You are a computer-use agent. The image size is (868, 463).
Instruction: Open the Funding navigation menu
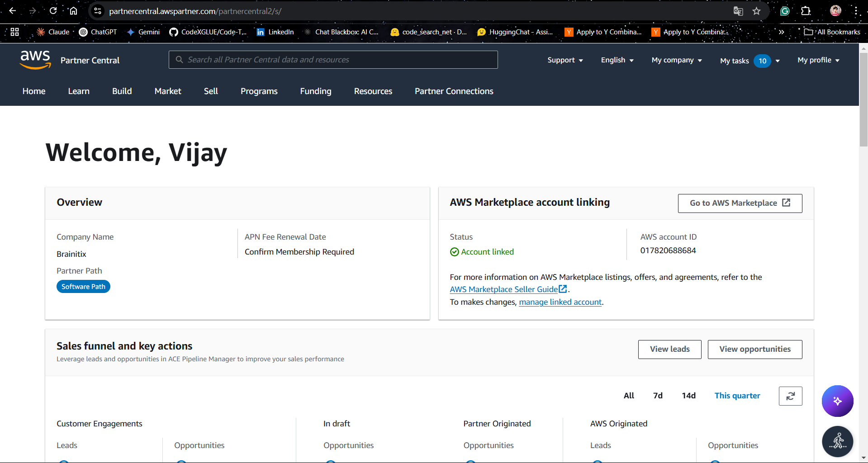(316, 91)
